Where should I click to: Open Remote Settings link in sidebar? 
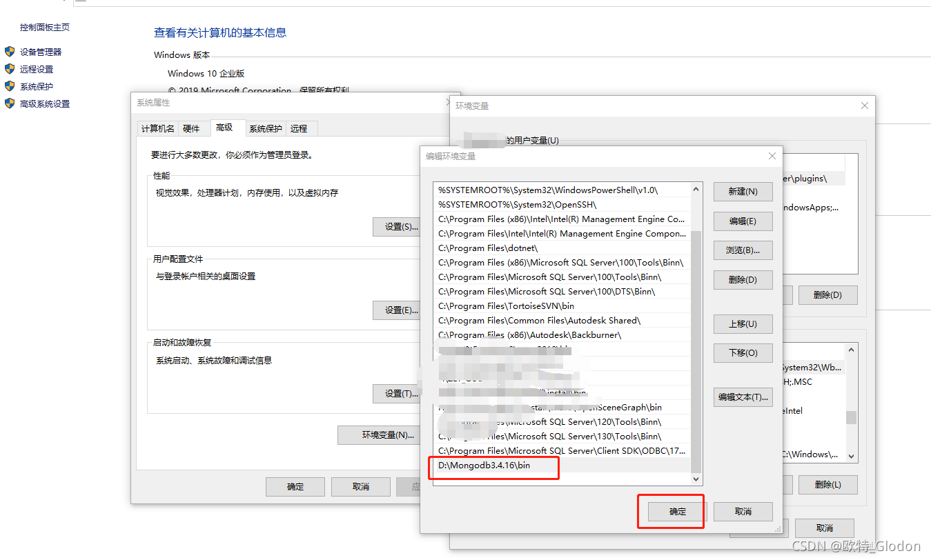[x=37, y=69]
